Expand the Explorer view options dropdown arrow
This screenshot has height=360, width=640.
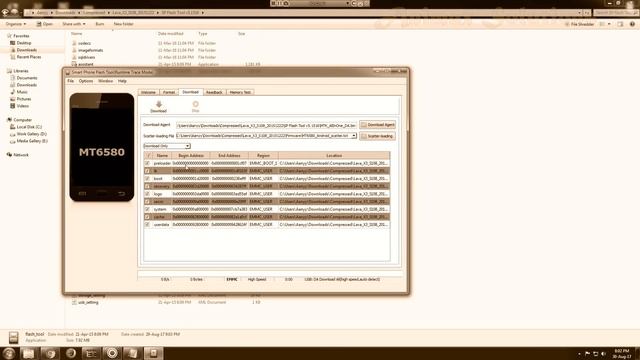609,24
